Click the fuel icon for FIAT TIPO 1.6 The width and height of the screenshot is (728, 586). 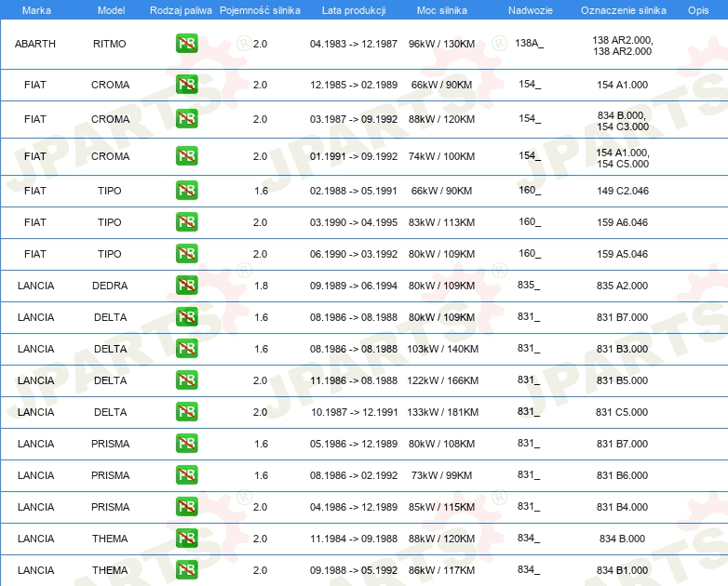[186, 191]
